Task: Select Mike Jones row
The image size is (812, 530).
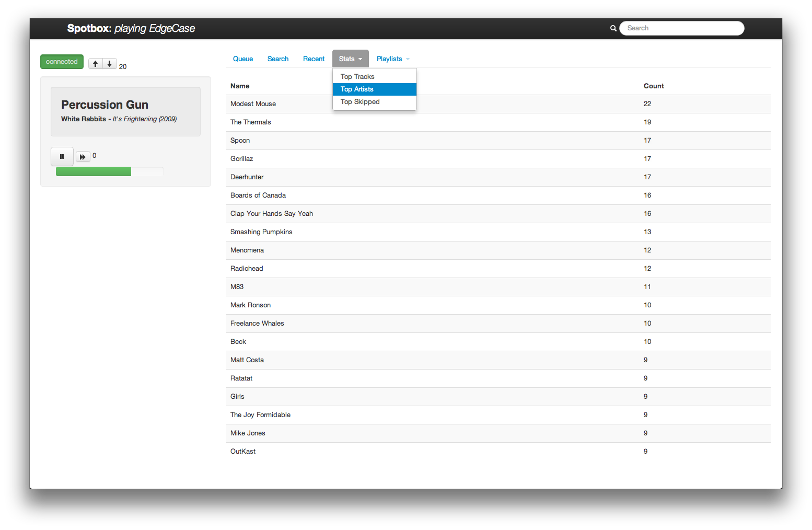Action: click(498, 433)
